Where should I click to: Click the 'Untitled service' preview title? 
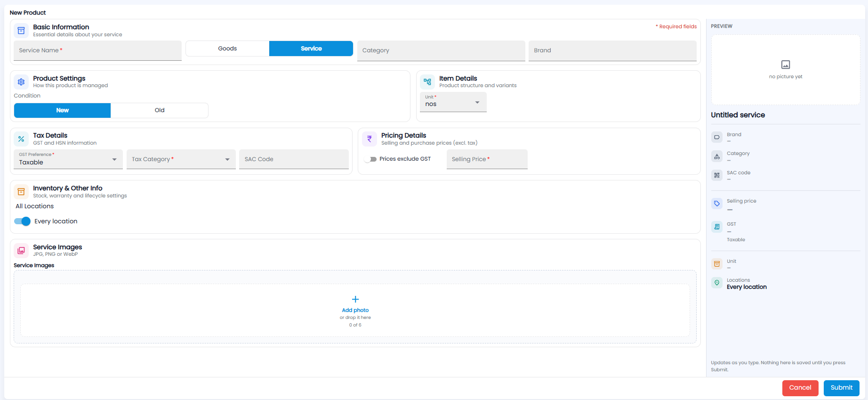(x=738, y=115)
